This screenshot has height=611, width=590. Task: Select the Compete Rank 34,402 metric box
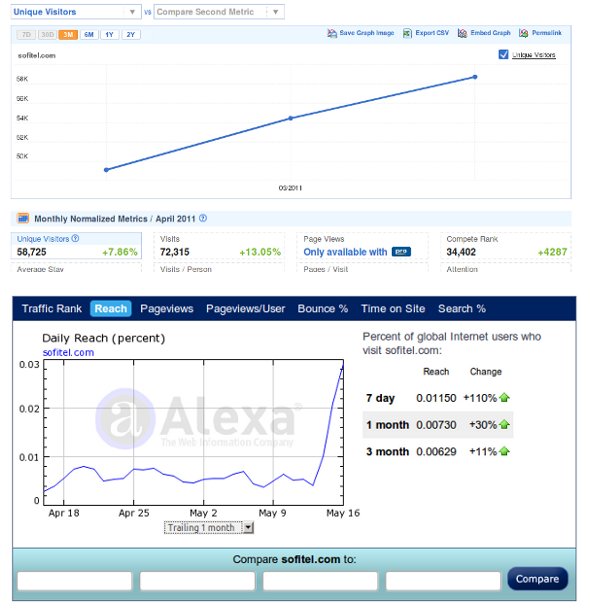[x=506, y=246]
